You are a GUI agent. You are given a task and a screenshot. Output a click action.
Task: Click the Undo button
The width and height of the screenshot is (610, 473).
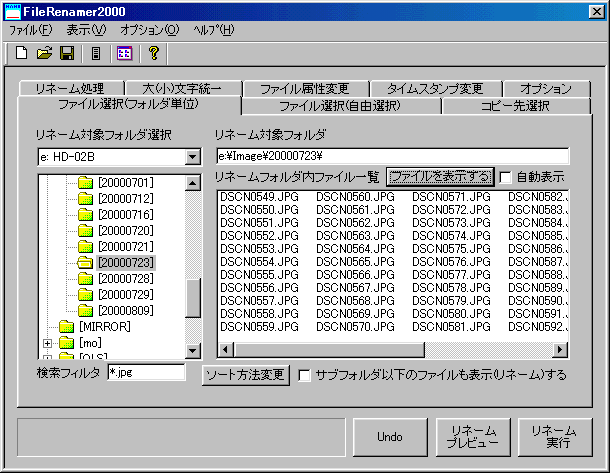coord(390,437)
